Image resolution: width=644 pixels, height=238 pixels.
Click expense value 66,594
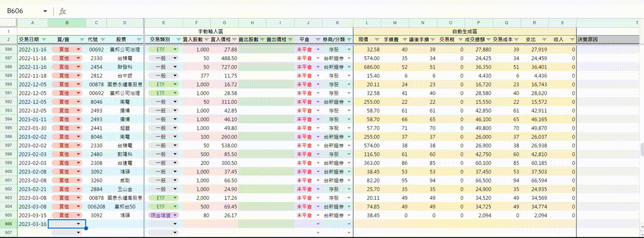click(x=538, y=181)
